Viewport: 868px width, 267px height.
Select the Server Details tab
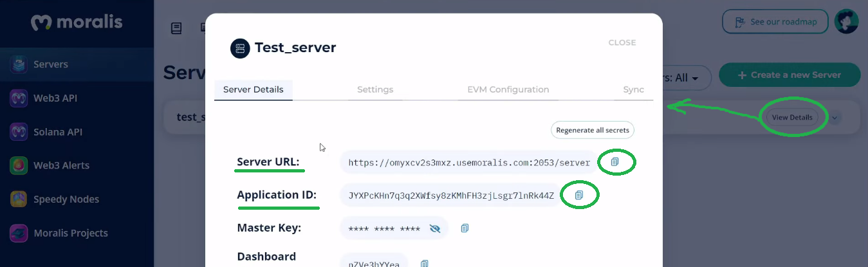click(x=254, y=89)
